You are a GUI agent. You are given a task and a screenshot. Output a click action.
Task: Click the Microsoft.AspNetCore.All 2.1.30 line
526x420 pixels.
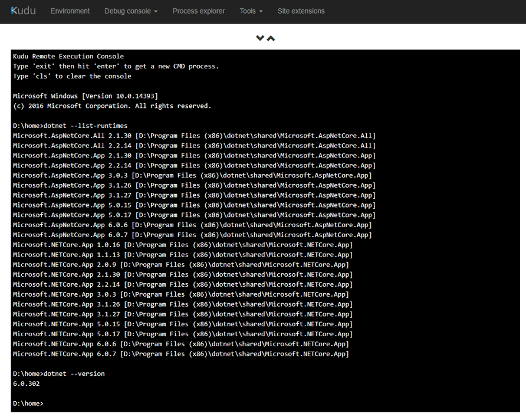coord(194,136)
